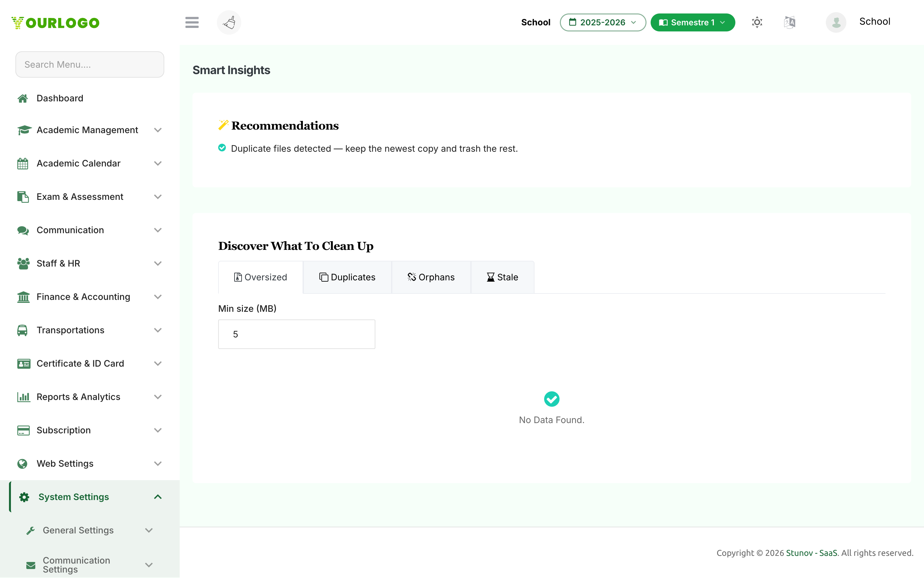The image size is (924, 578).
Task: Open the Web Settings menu label
Action: (65, 464)
